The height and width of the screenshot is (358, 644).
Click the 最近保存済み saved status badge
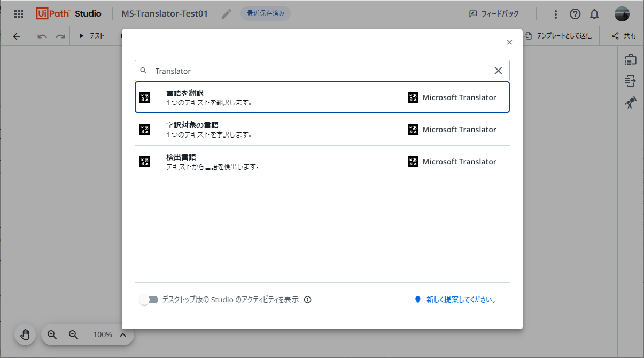coord(266,14)
